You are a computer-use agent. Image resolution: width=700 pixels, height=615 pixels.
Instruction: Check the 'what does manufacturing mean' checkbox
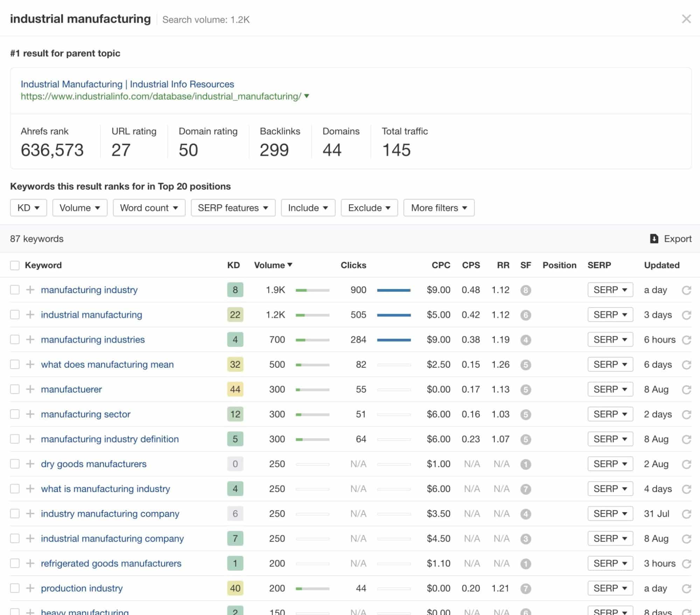(x=15, y=364)
